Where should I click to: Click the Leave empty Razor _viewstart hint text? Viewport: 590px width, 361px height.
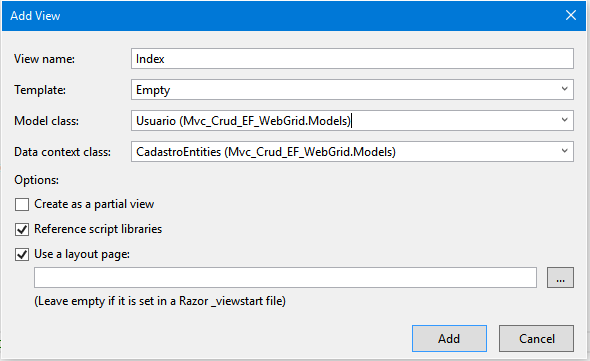160,301
